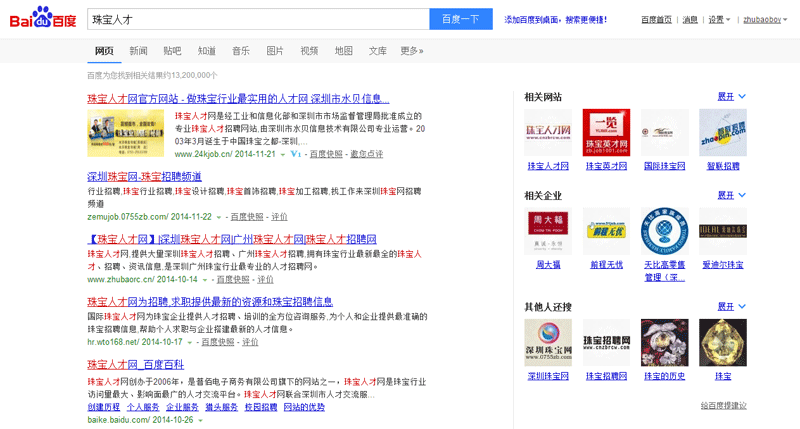Image resolution: width=800 pixels, height=429 pixels.
Task: Expand the 相关企业 section with 展开
Action: tap(731, 195)
